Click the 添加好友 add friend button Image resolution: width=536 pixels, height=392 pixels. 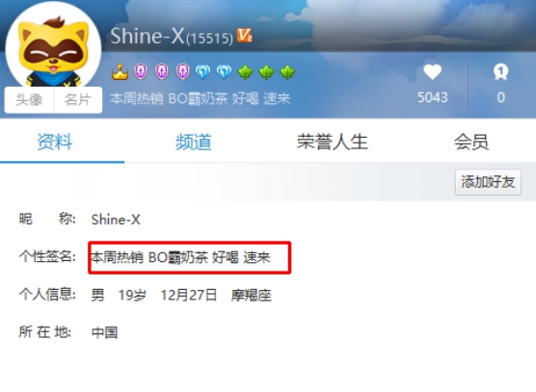pyautogui.click(x=488, y=182)
